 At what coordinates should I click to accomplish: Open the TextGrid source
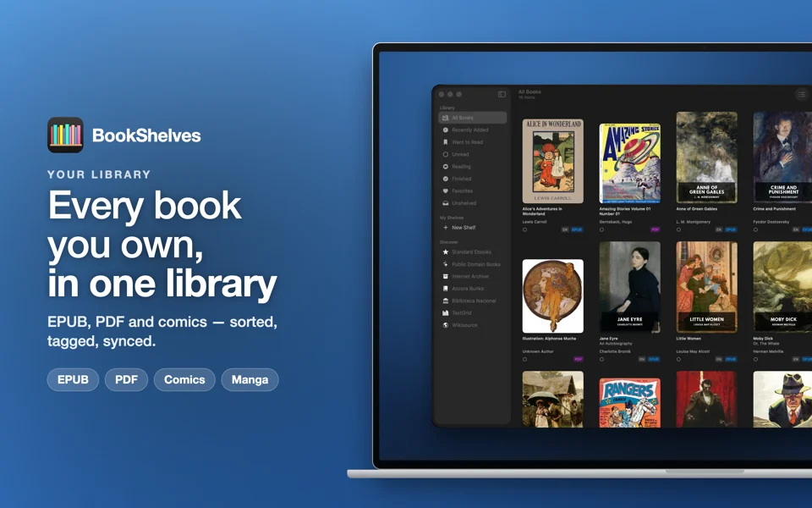pyautogui.click(x=472, y=313)
